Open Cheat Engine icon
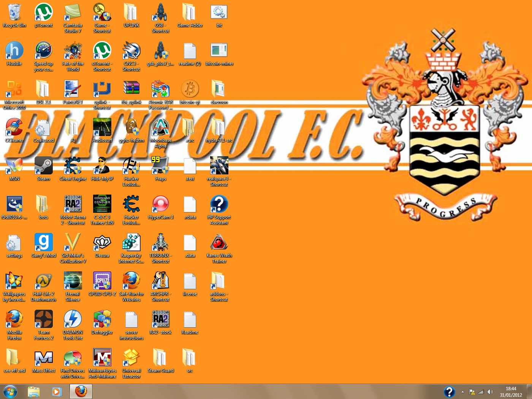 tap(73, 169)
